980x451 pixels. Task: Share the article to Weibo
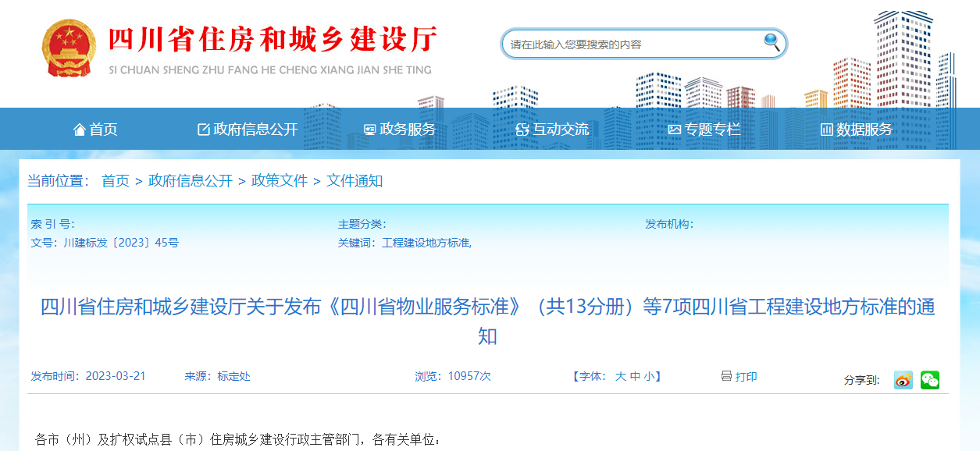(x=903, y=380)
